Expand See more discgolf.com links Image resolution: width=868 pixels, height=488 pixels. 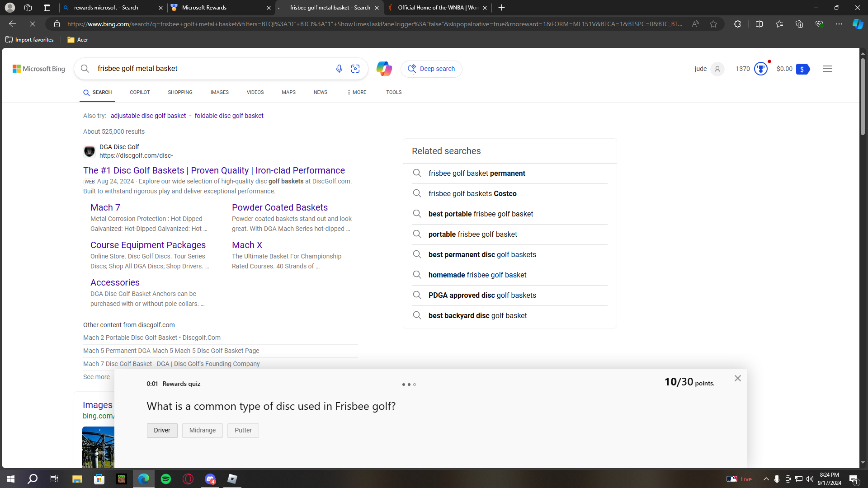(96, 377)
